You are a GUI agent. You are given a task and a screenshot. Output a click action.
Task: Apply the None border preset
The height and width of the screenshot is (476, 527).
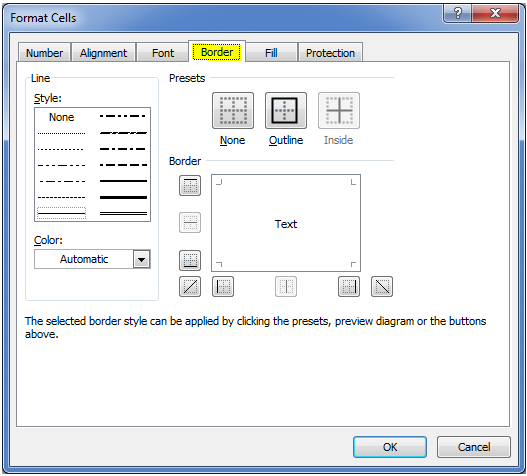(x=233, y=111)
